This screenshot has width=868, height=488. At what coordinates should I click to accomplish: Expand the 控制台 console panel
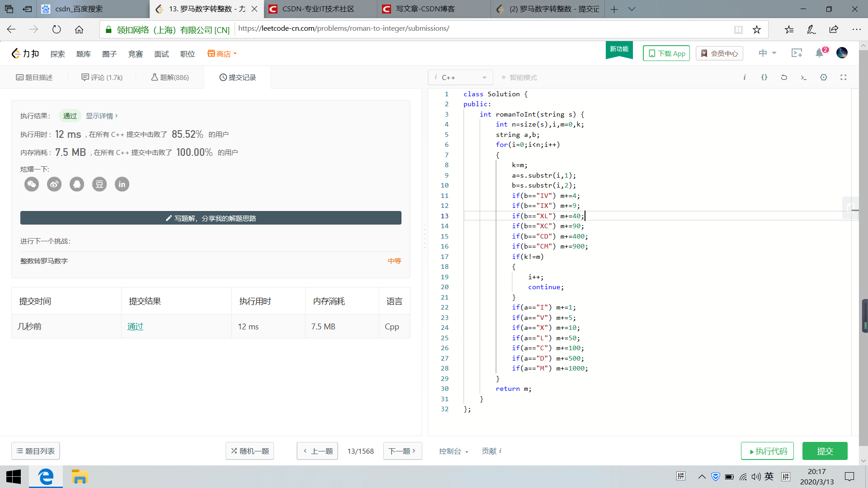click(x=453, y=451)
